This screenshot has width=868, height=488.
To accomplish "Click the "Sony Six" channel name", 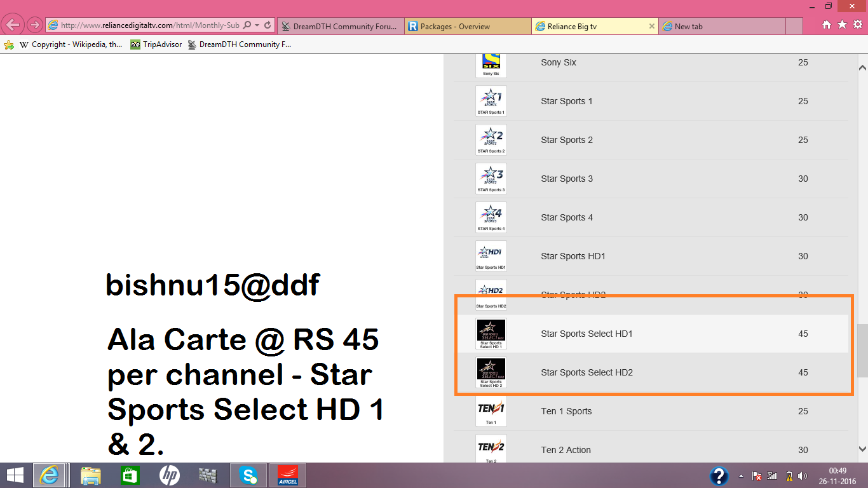I will tap(559, 62).
